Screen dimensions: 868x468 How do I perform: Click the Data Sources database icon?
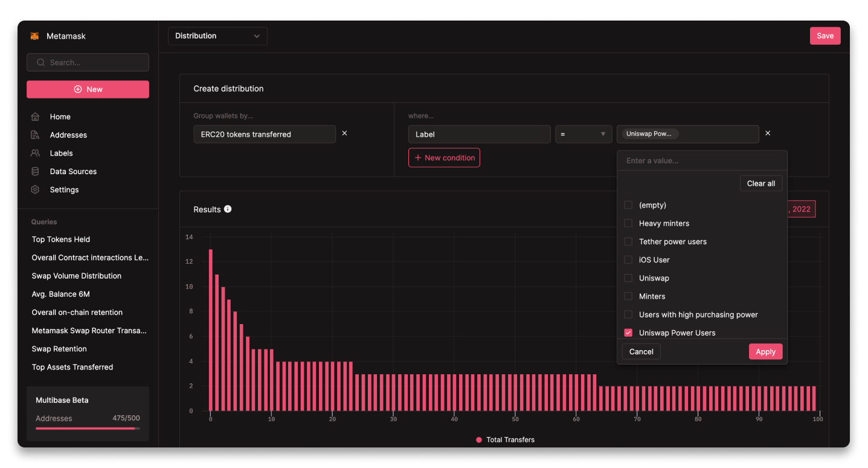click(35, 171)
